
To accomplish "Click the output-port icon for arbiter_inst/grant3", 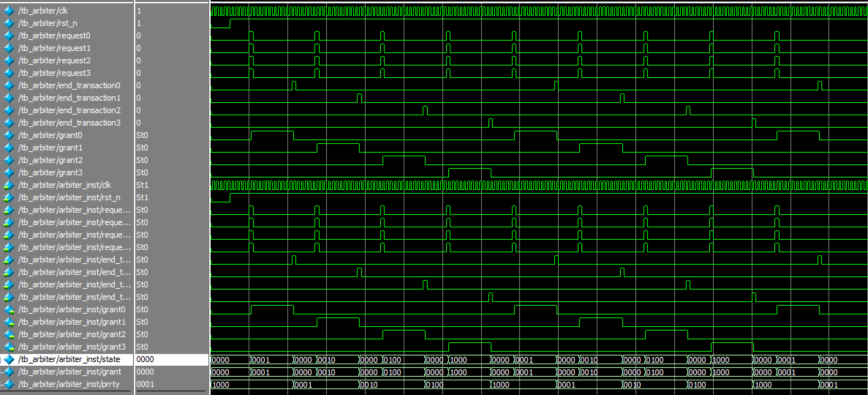I will click(9, 347).
